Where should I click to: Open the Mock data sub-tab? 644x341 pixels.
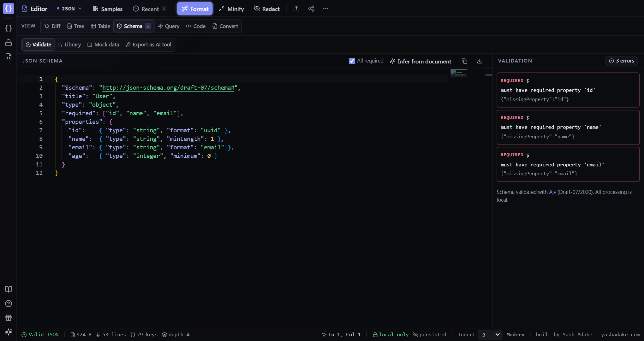pyautogui.click(x=103, y=45)
